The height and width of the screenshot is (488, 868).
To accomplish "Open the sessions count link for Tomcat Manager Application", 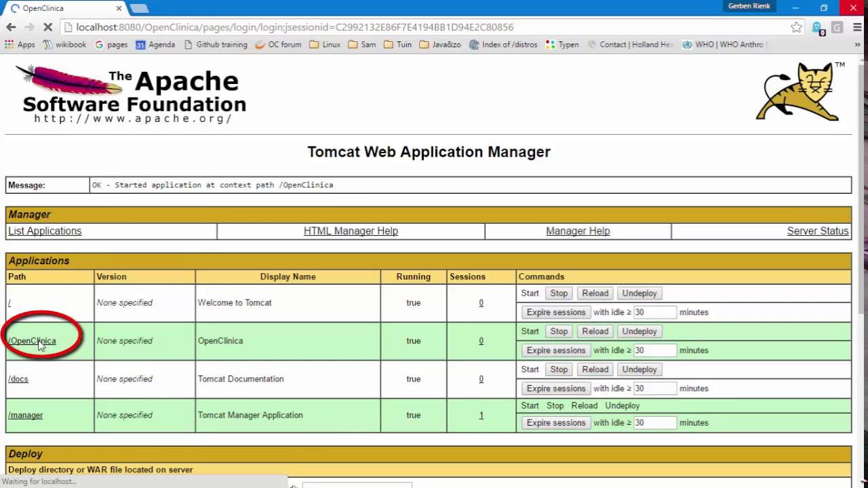I will (x=481, y=415).
